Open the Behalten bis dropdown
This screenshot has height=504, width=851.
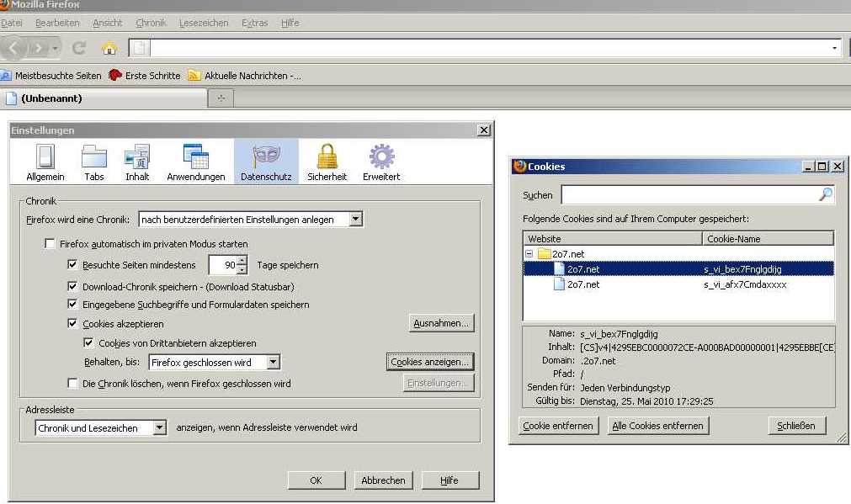pyautogui.click(x=215, y=362)
